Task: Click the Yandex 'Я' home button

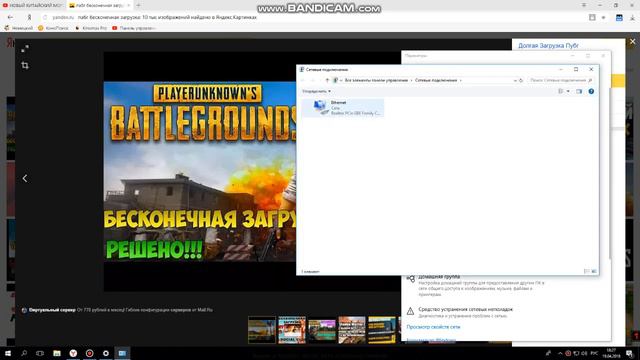Action: (29, 18)
